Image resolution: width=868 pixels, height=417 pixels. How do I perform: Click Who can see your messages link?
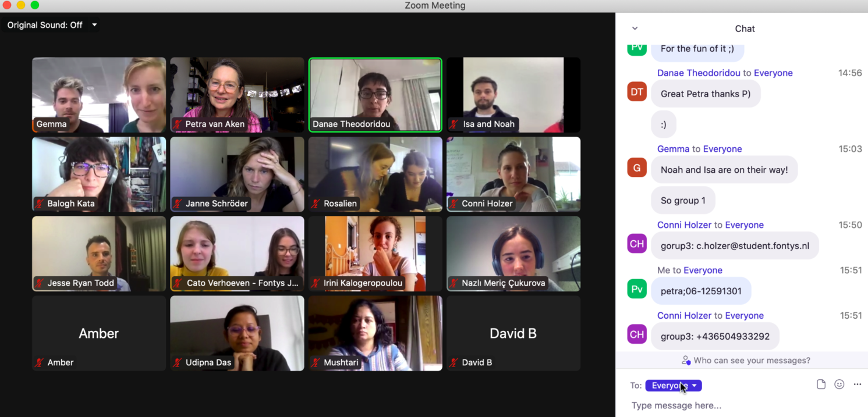point(752,361)
